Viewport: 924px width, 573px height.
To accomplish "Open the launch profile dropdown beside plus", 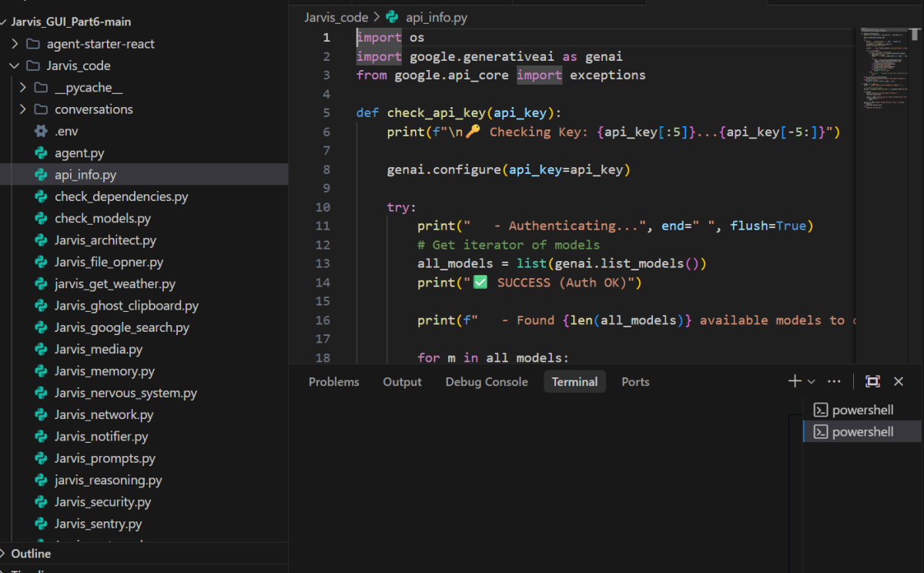I will (x=811, y=381).
